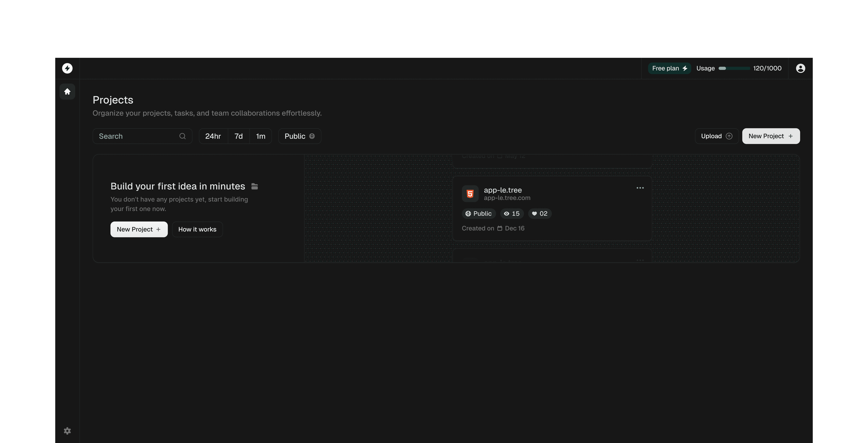Select the 1m time range tab

(x=261, y=136)
